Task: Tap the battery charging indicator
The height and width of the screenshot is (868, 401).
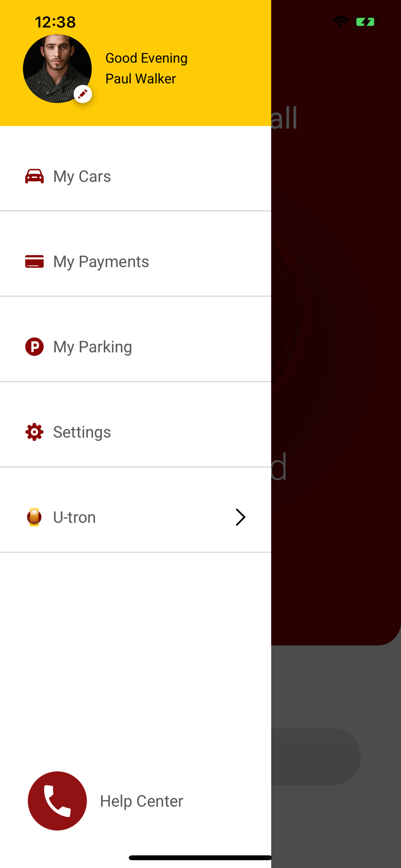Action: tap(365, 22)
